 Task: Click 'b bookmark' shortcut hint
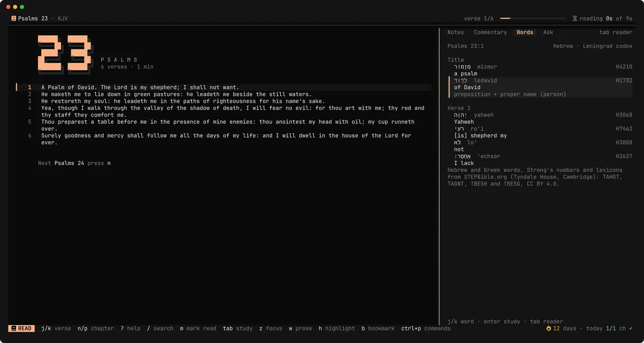(378, 328)
